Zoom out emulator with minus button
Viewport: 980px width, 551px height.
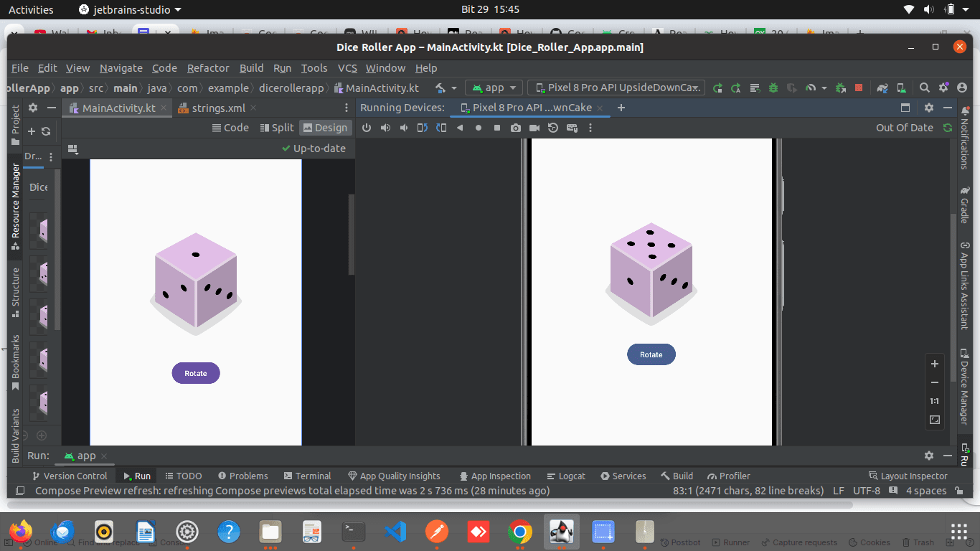pos(935,382)
